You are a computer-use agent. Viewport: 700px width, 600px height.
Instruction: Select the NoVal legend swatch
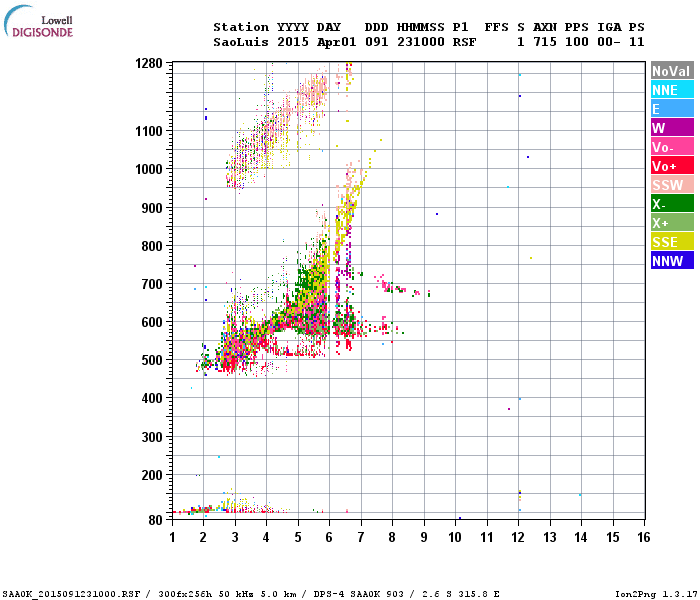pos(672,71)
